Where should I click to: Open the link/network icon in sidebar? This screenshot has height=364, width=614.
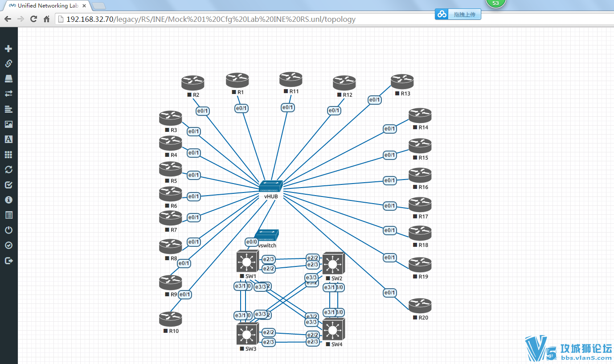click(x=8, y=64)
